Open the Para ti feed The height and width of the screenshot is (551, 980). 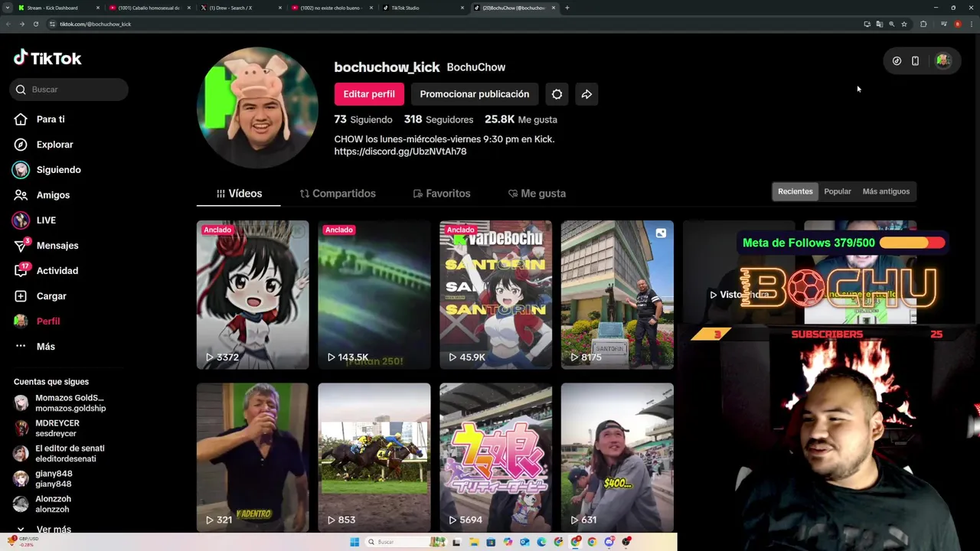(40, 119)
